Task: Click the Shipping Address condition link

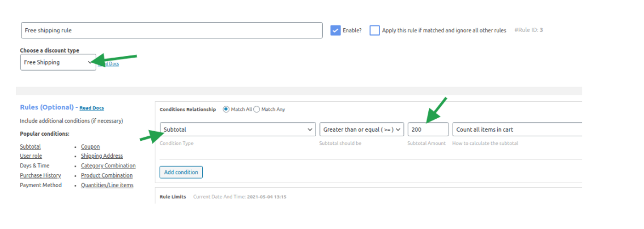Action: pyautogui.click(x=102, y=156)
